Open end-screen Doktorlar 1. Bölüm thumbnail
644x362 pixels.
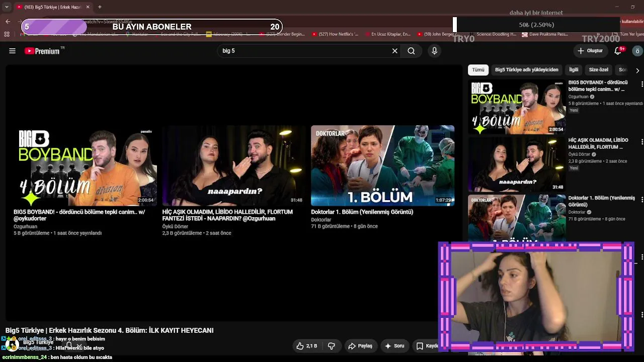point(382,166)
